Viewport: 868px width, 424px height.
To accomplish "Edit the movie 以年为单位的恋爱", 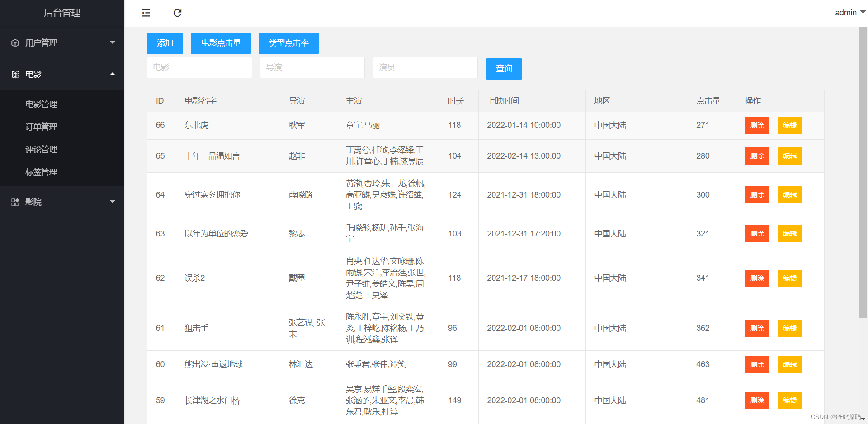I will pyautogui.click(x=790, y=234).
